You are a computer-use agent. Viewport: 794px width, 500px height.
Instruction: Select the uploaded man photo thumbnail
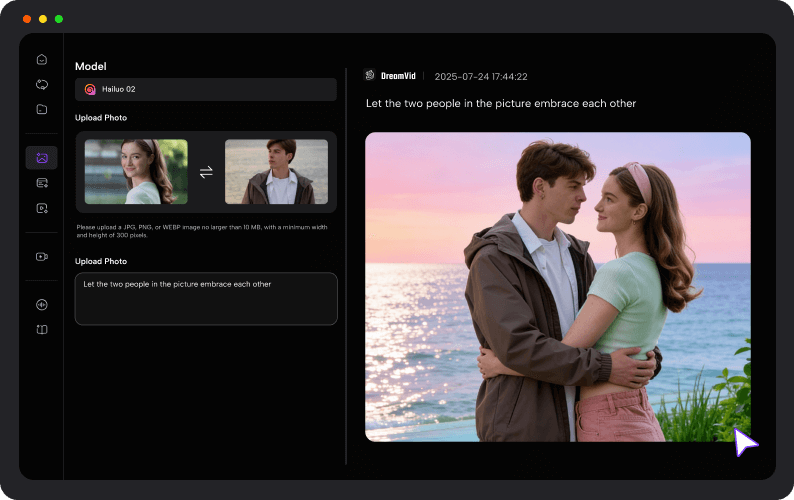[x=276, y=172]
